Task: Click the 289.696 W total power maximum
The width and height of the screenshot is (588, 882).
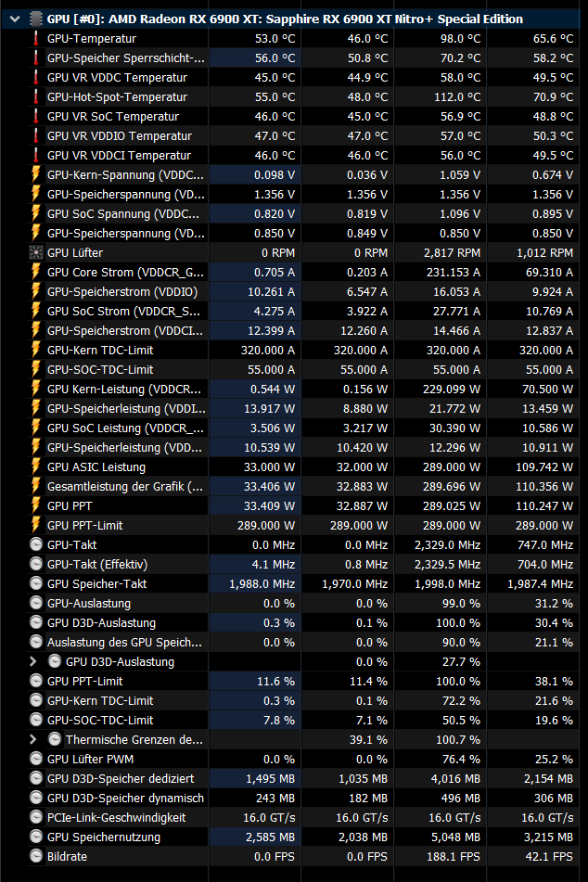Action: 452,486
